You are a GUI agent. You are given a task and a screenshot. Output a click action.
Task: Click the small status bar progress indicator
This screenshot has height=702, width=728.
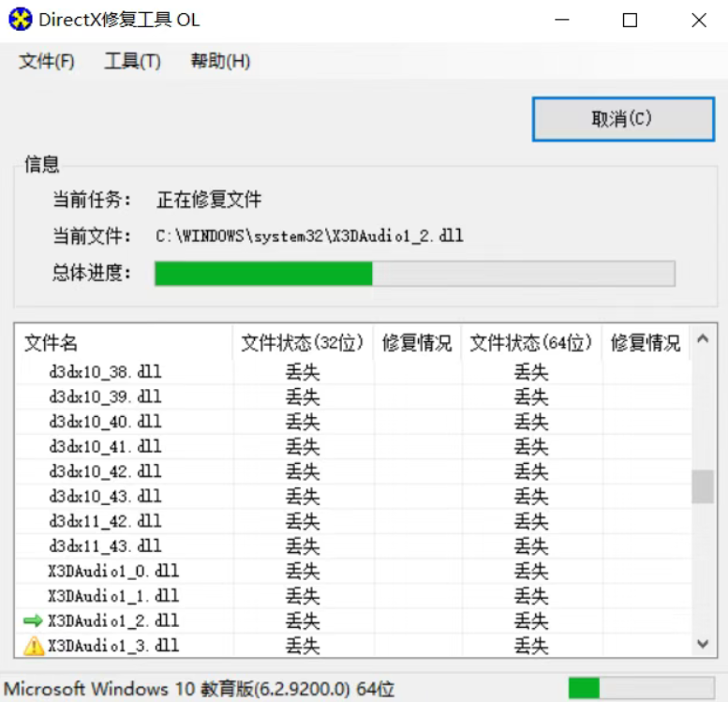[641, 688]
